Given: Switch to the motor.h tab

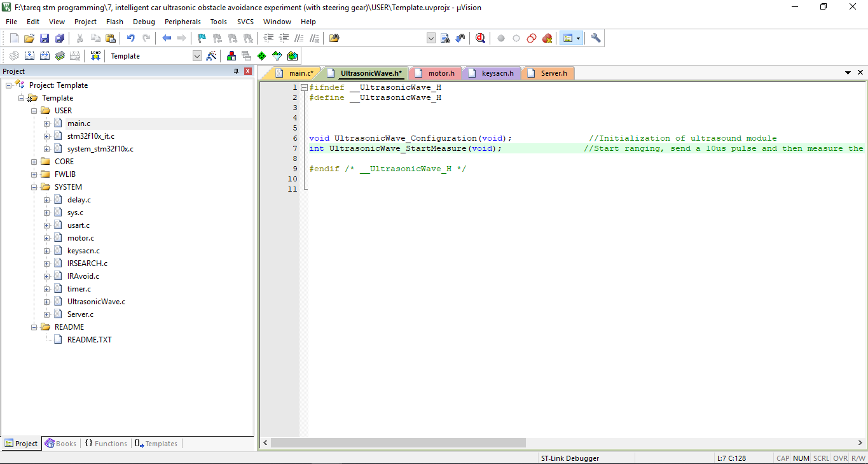Looking at the screenshot, I should [441, 73].
